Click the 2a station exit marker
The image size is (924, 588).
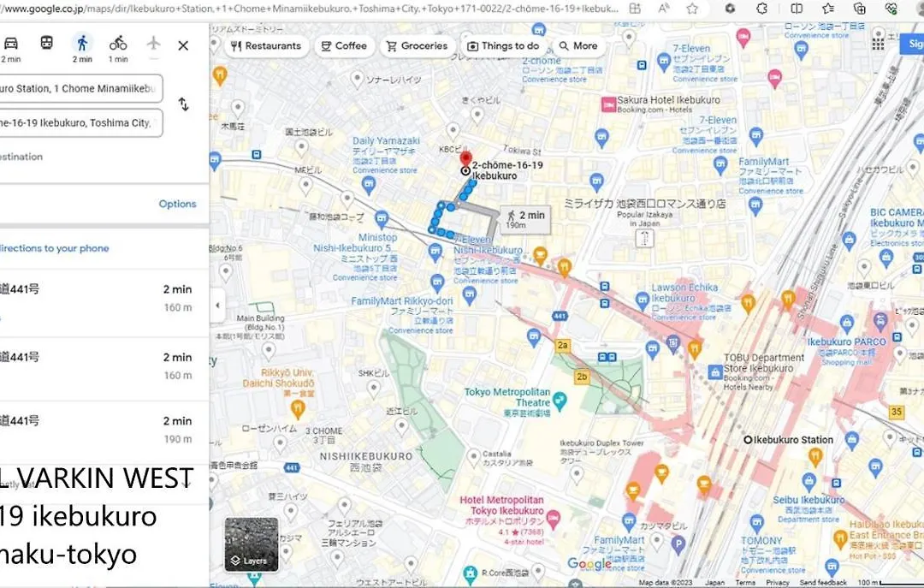(x=563, y=346)
